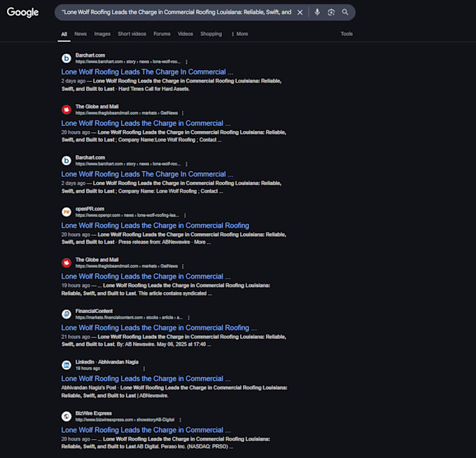
Task: Select the All results tab
Action: click(x=64, y=34)
